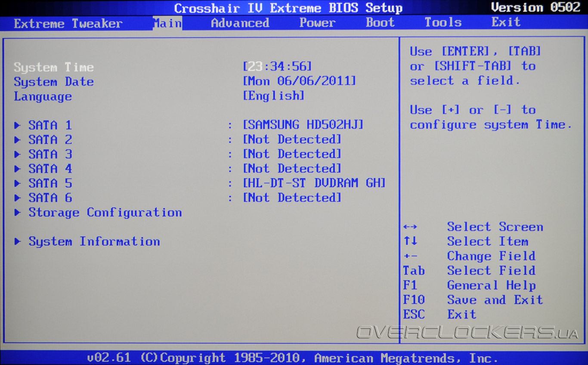Open the English language option field

(x=274, y=96)
